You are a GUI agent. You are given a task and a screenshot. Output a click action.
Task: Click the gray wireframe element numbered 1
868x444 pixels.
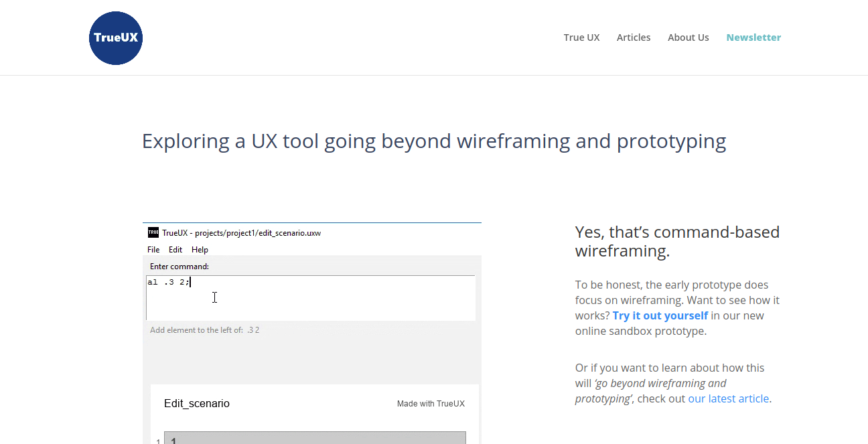[315, 438]
